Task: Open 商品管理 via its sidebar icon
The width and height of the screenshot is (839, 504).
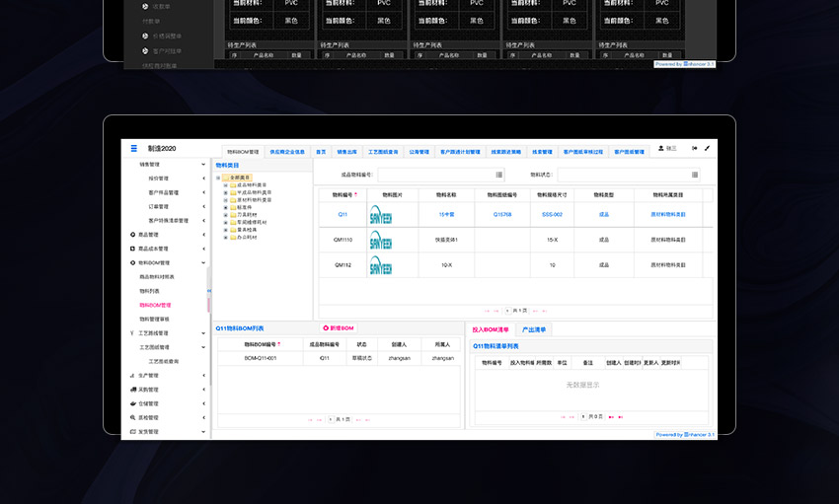Action: [132, 235]
